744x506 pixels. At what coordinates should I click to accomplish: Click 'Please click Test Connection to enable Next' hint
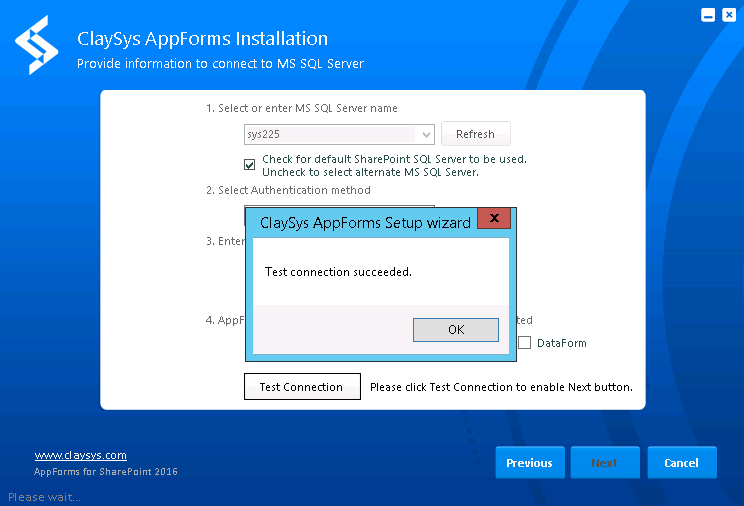[501, 387]
